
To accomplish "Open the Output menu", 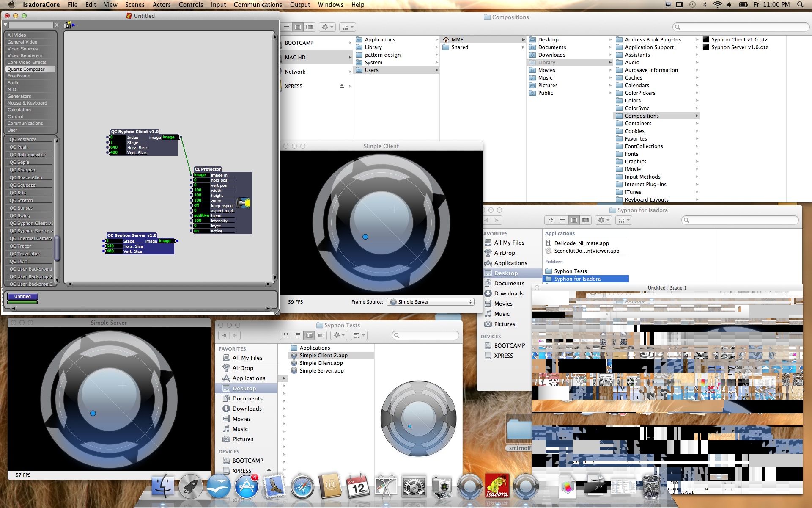I will [x=300, y=5].
